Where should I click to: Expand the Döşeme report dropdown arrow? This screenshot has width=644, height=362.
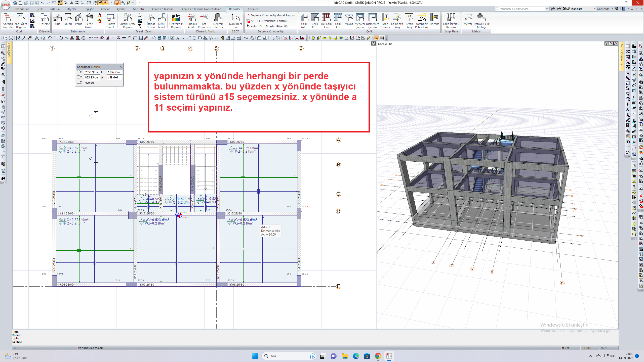(45, 27)
